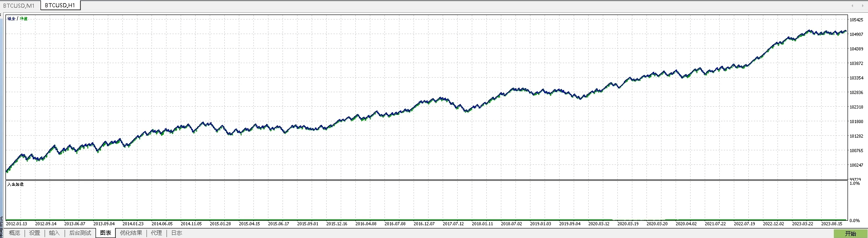Screen dimensions: 868x238
Task: Click the 105425 value on balance axis
Action: [x=856, y=20]
